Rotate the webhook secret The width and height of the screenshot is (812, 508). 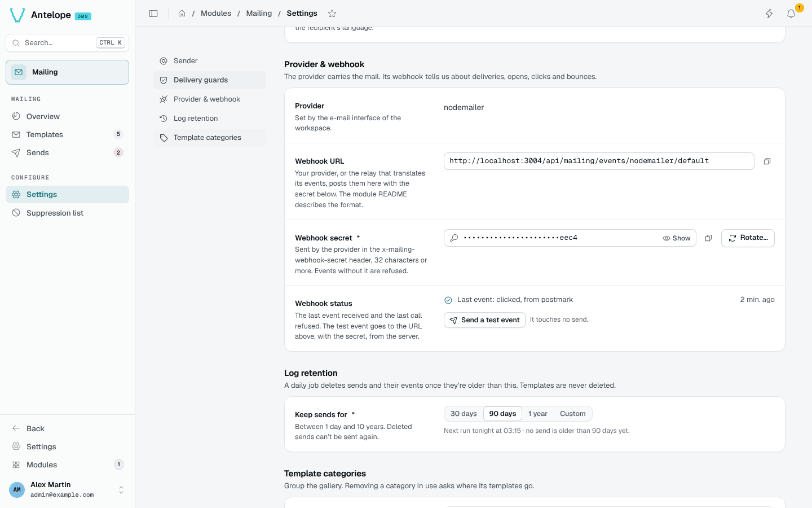pyautogui.click(x=748, y=238)
